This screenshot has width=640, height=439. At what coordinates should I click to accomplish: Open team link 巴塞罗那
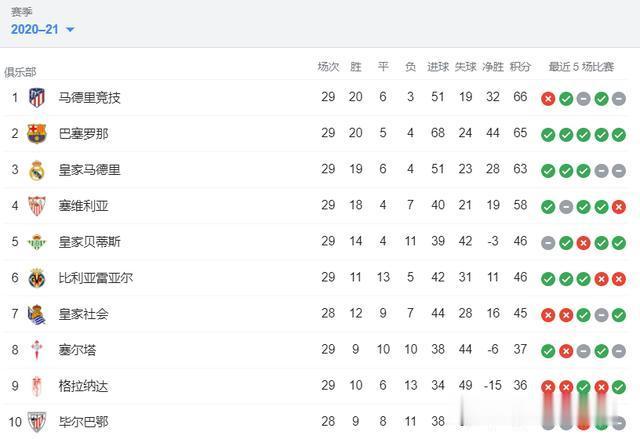tap(83, 134)
